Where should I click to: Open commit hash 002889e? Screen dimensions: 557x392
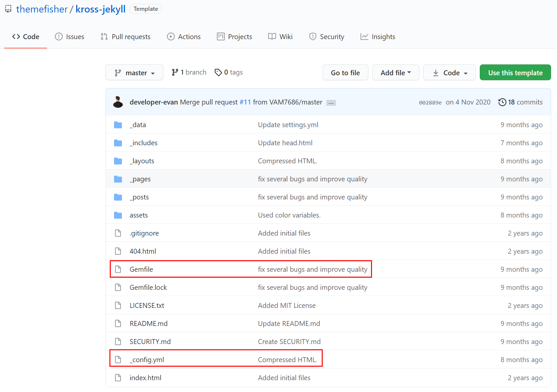[430, 103]
